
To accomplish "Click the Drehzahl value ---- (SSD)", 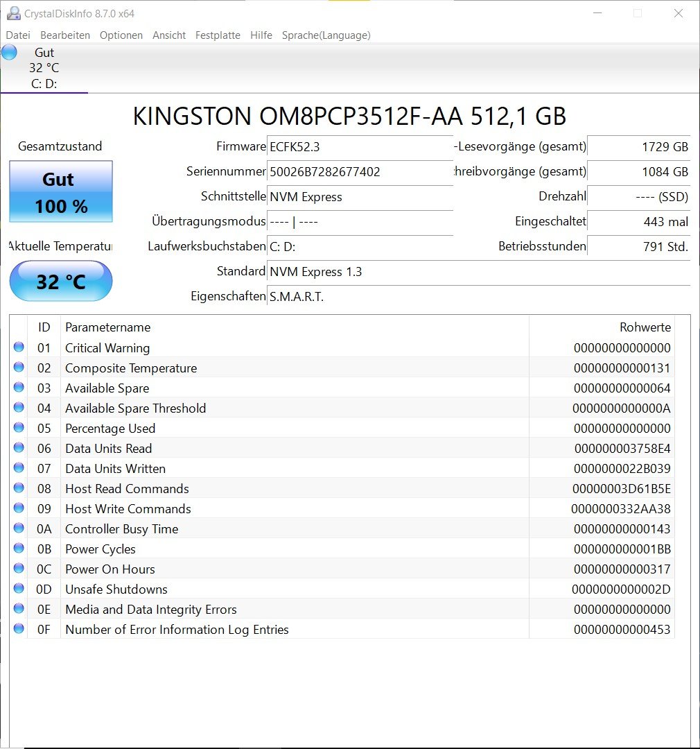I will [x=639, y=196].
